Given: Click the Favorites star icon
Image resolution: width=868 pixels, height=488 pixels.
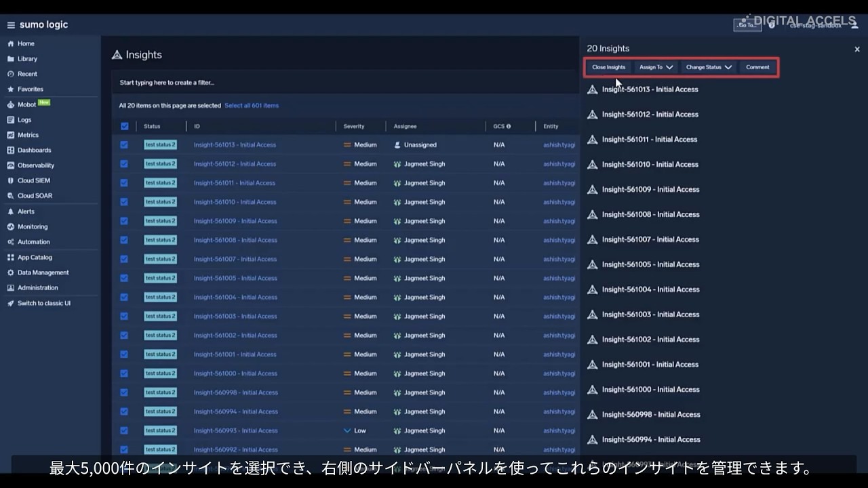Looking at the screenshot, I should [x=11, y=89].
